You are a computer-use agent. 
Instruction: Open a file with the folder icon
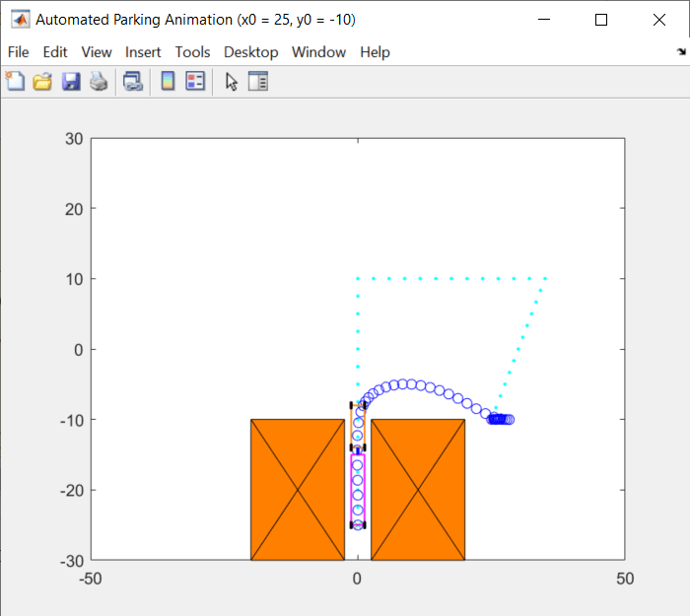point(42,82)
